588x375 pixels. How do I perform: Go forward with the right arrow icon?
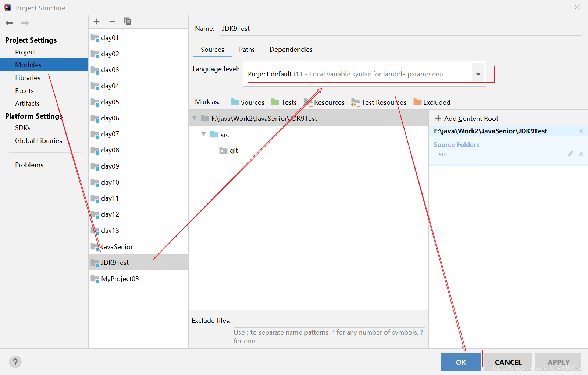[25, 23]
